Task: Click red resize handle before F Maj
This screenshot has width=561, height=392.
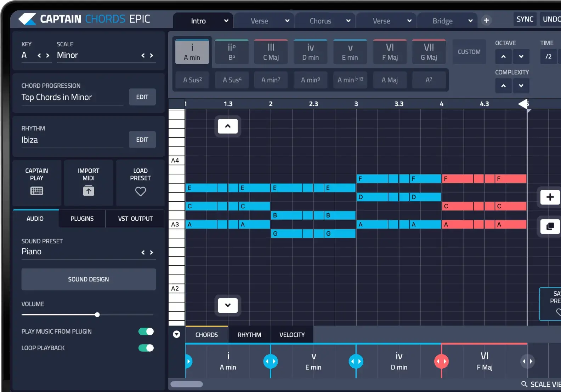Action: click(x=441, y=361)
